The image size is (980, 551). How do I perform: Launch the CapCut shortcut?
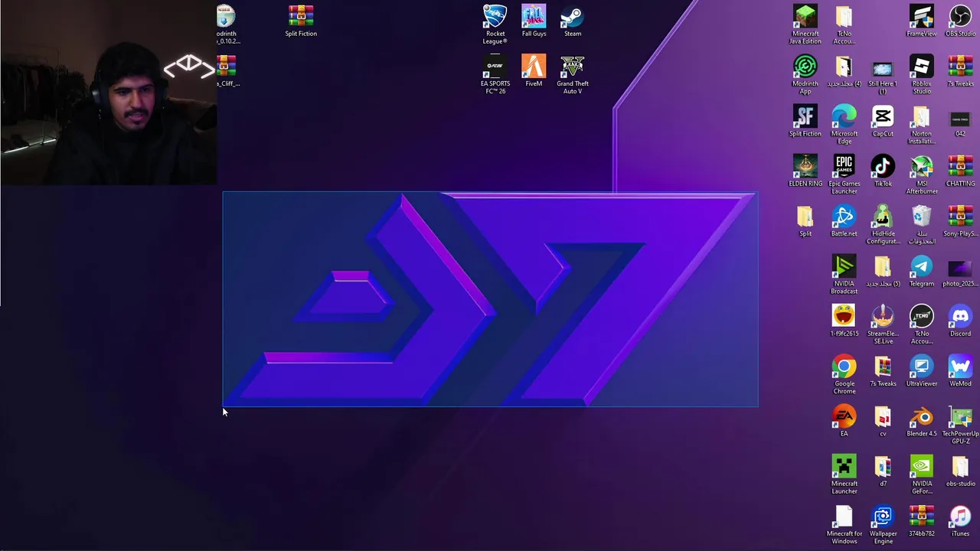[882, 121]
